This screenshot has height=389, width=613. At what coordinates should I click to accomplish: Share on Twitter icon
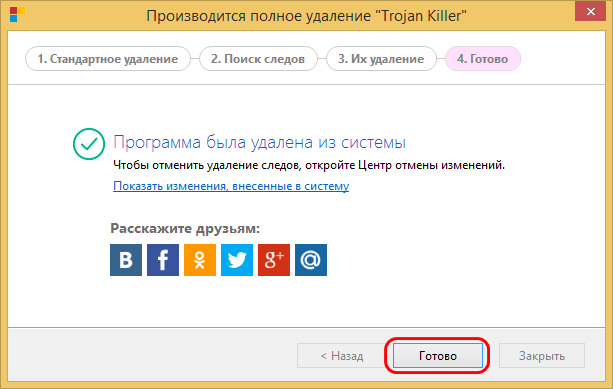pyautogui.click(x=237, y=260)
